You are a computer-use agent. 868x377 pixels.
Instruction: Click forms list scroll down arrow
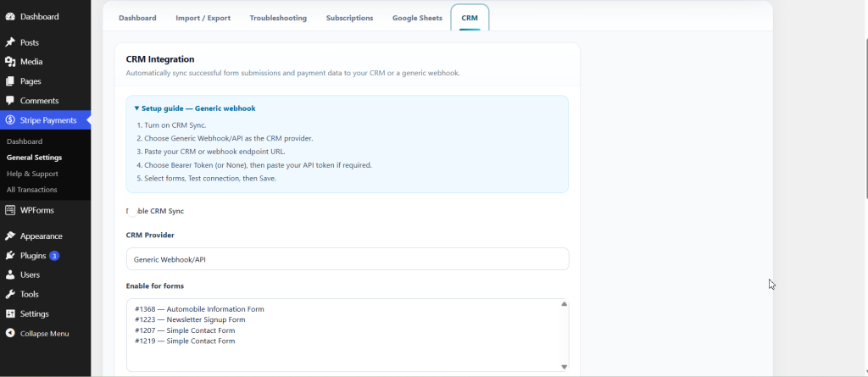[x=564, y=367]
